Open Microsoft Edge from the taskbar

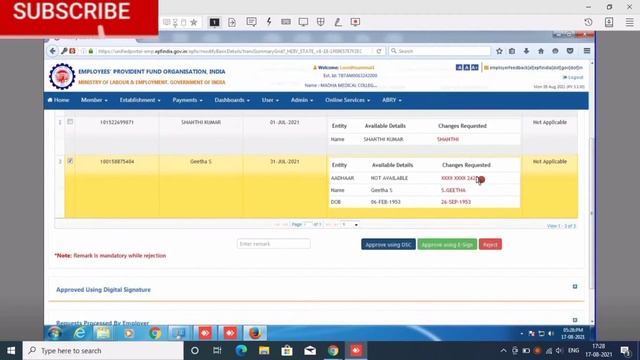click(241, 351)
